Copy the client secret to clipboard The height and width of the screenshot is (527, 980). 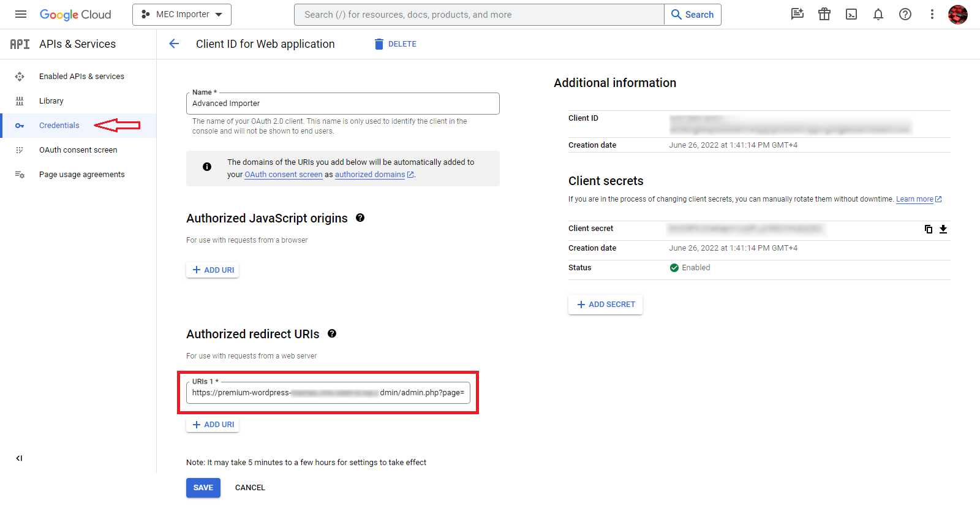(929, 229)
